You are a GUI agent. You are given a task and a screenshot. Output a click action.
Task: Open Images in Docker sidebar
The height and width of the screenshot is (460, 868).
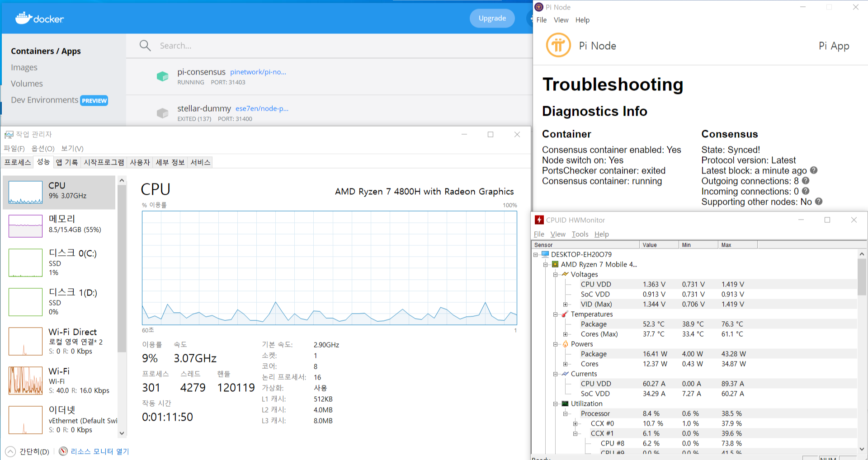click(24, 67)
